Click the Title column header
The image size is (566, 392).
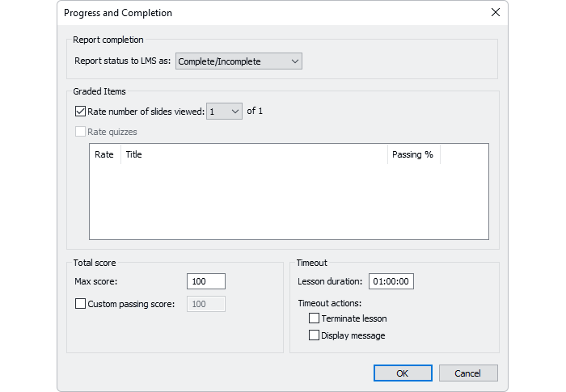254,154
